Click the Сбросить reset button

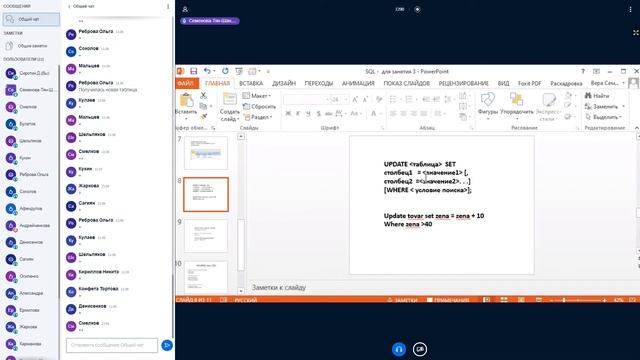259,107
